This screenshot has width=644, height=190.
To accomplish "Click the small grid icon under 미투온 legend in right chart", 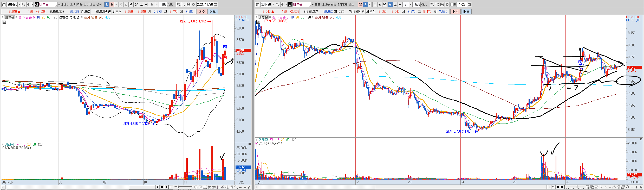I will (x=258, y=22).
